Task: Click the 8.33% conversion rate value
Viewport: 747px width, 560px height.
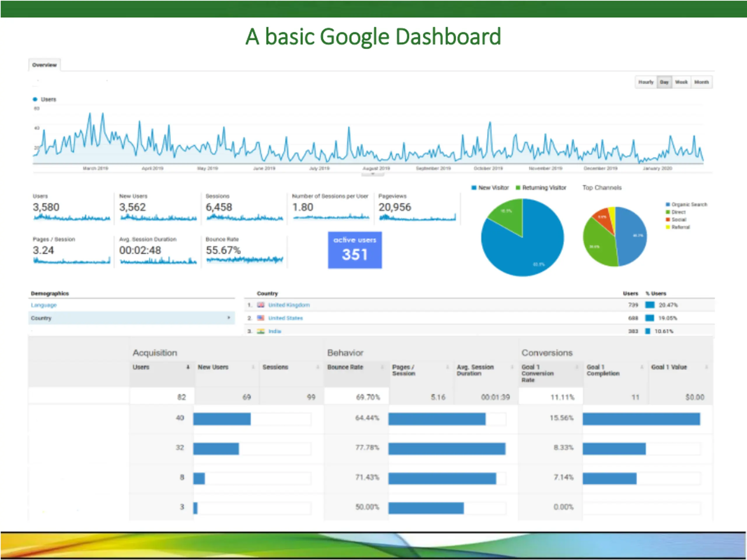Action: 563,448
